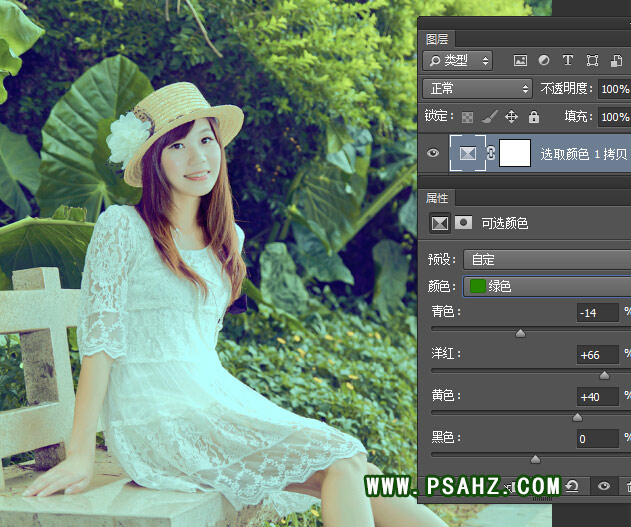This screenshot has height=527, width=631.
Task: Click the mask icon in Properties panel
Action: pyautogui.click(x=463, y=223)
